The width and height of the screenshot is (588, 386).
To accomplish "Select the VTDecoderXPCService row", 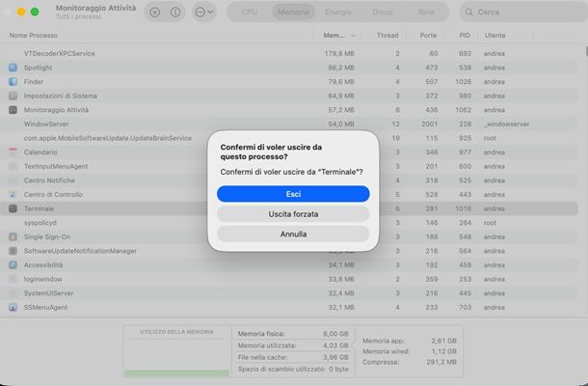I will coord(289,53).
